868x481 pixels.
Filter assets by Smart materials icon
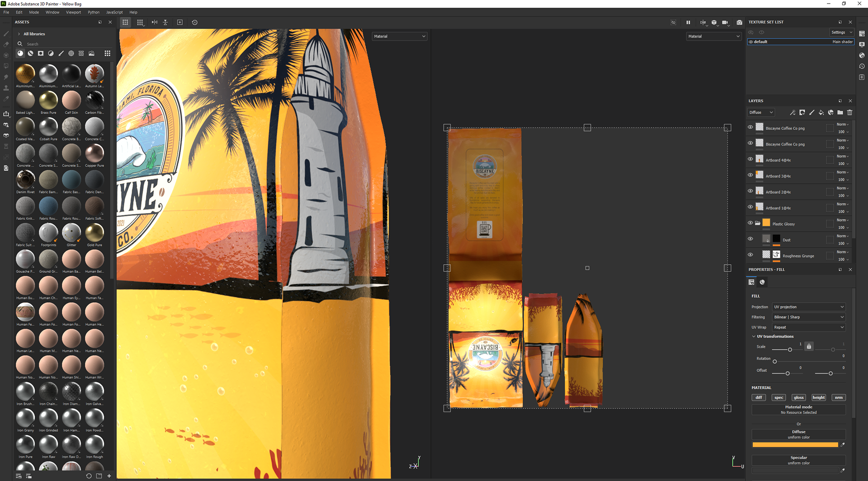click(30, 53)
